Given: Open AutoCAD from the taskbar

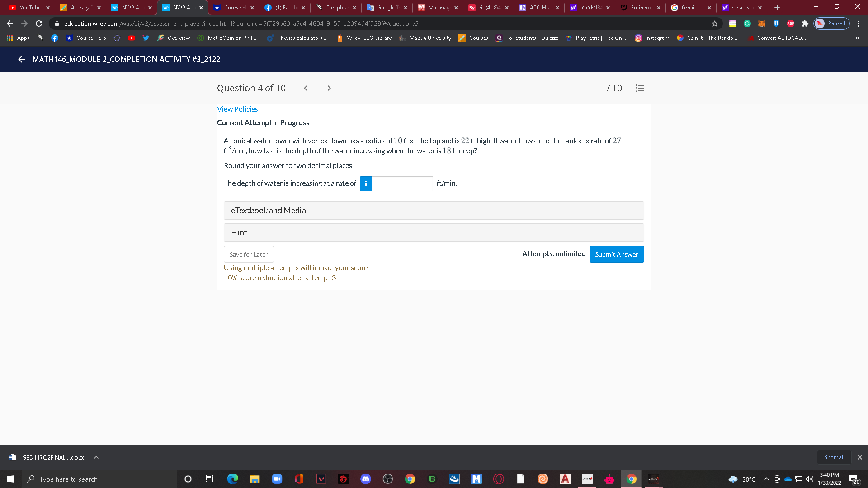Looking at the screenshot, I should pos(565,479).
